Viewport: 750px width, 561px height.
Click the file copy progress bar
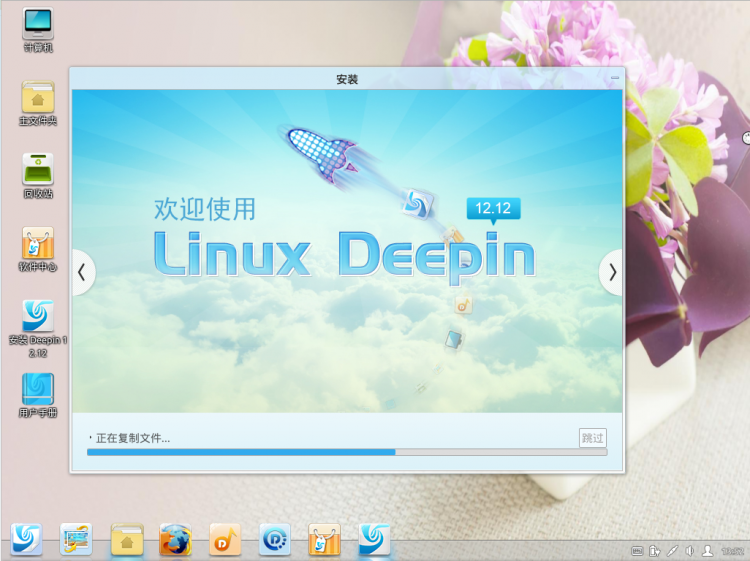[347, 452]
